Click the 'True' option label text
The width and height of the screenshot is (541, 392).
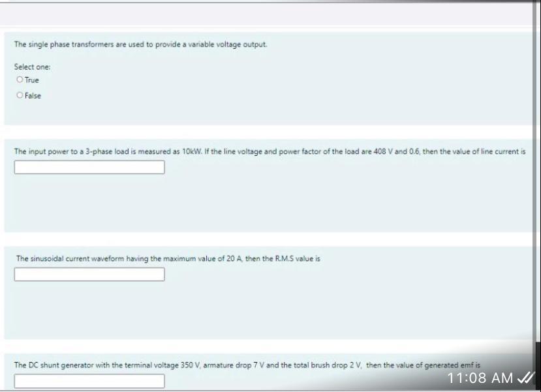click(32, 80)
